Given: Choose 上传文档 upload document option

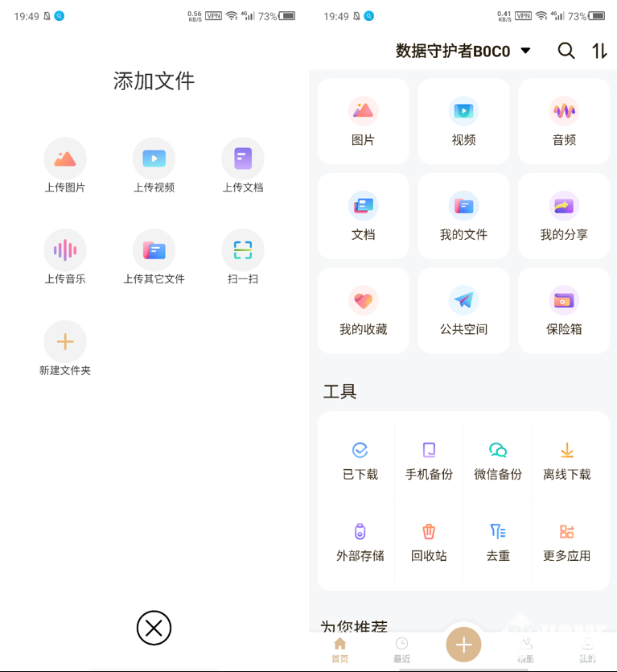Looking at the screenshot, I should coord(242,159).
